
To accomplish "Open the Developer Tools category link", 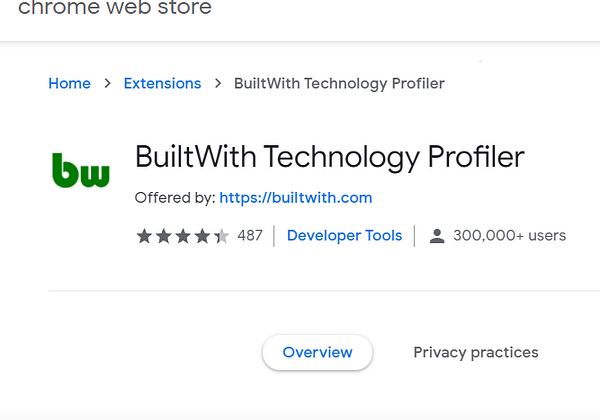I will [344, 236].
